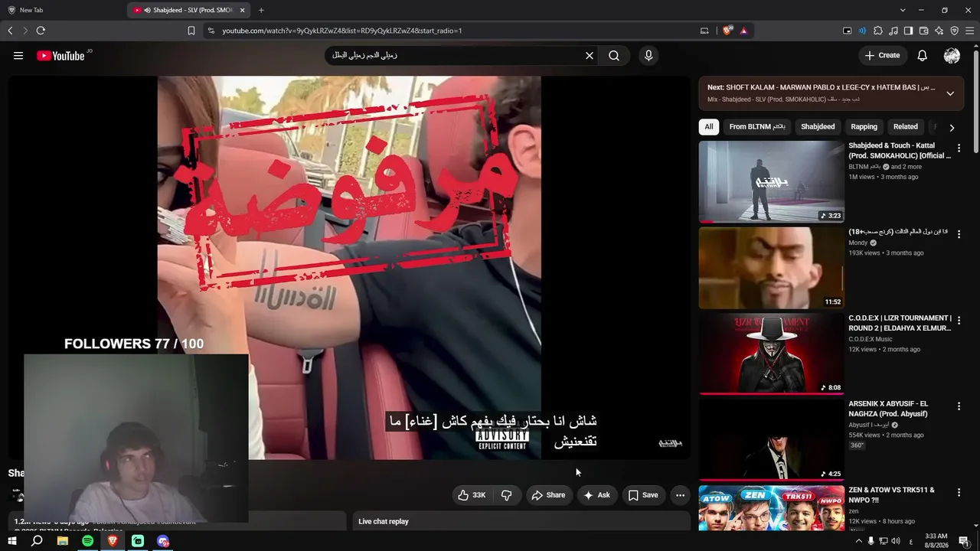The image size is (980, 551).
Task: Open the Brave Rewards triangle icon
Action: click(x=743, y=31)
